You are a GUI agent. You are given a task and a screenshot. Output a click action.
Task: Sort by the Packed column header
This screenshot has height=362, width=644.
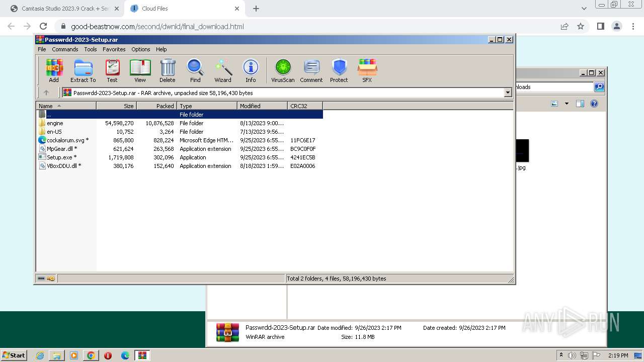(x=156, y=106)
